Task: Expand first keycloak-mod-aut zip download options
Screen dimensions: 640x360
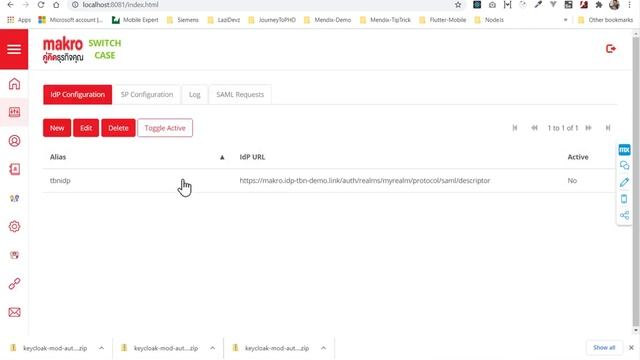Action: tap(101, 348)
